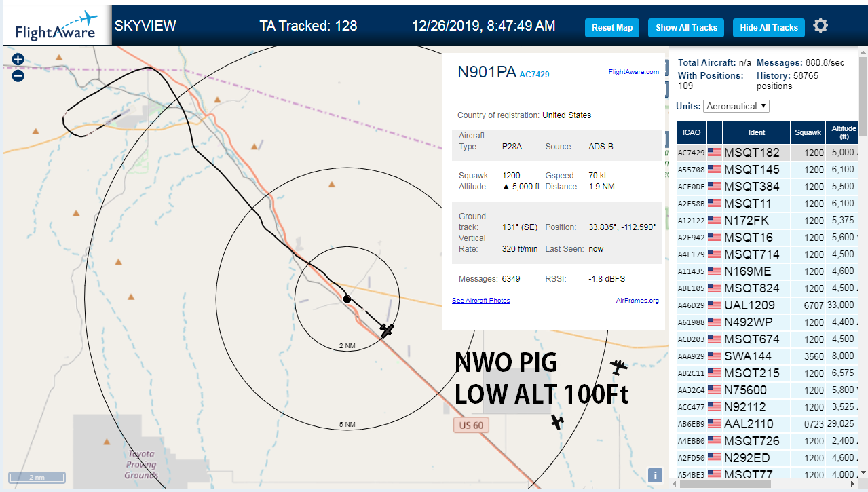Click ICAO code A46D29

[692, 305]
